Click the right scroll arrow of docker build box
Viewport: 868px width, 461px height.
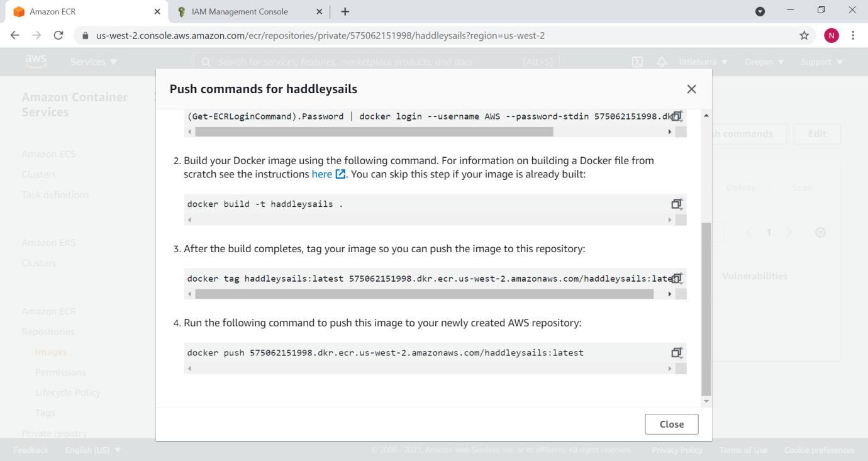pos(669,220)
